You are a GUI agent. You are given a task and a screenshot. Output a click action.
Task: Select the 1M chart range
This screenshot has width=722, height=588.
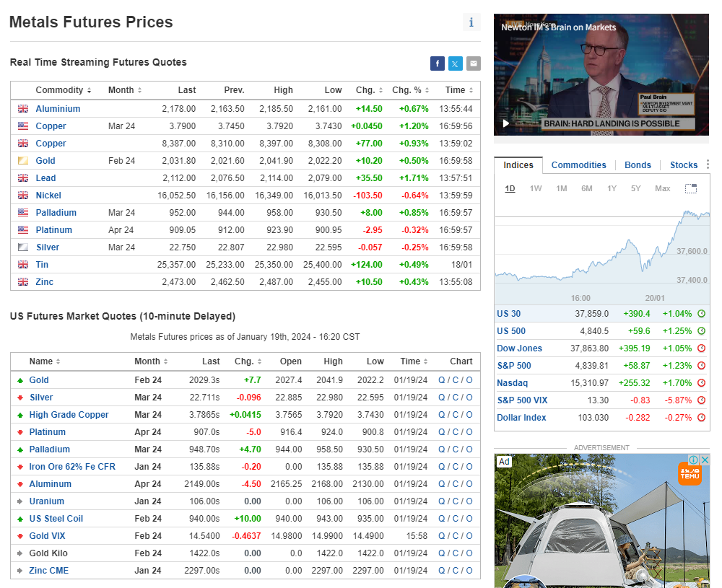tap(561, 188)
